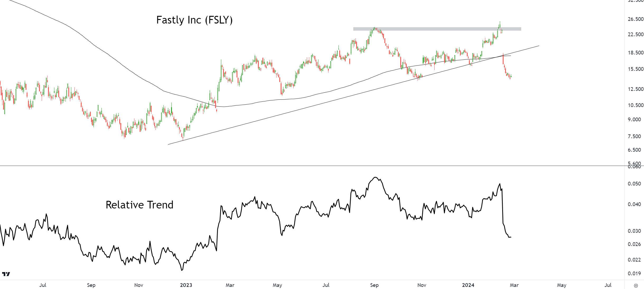644x289 pixels.
Task: Open chart settings gear on the time axis
Action: coord(636,286)
